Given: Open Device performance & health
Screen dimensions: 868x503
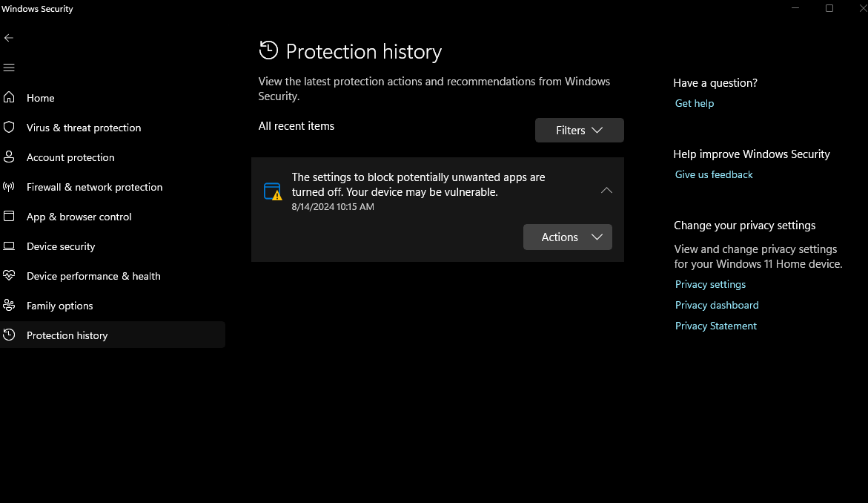Looking at the screenshot, I should coord(113,276).
